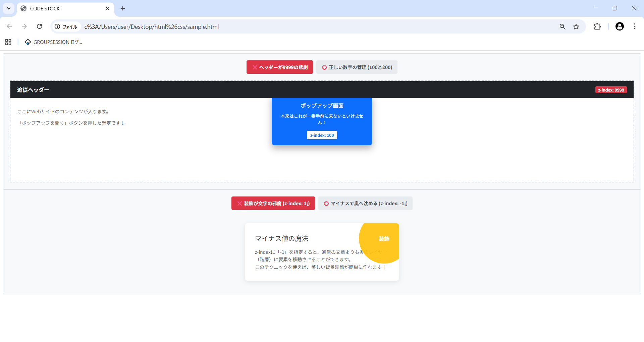This screenshot has height=342, width=644.
Task: Bookmark this page with the star icon
Action: point(577,26)
